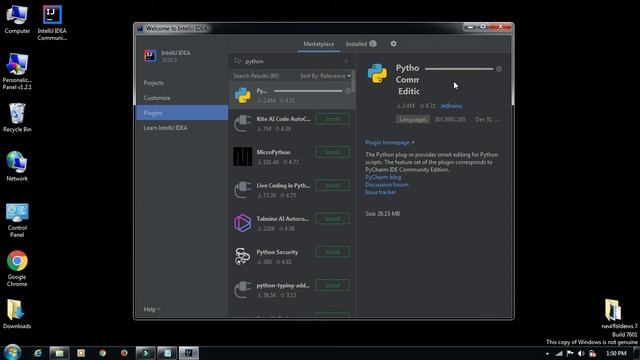Image resolution: width=640 pixels, height=360 pixels.
Task: Open the Marketplace tab
Action: coord(319,44)
